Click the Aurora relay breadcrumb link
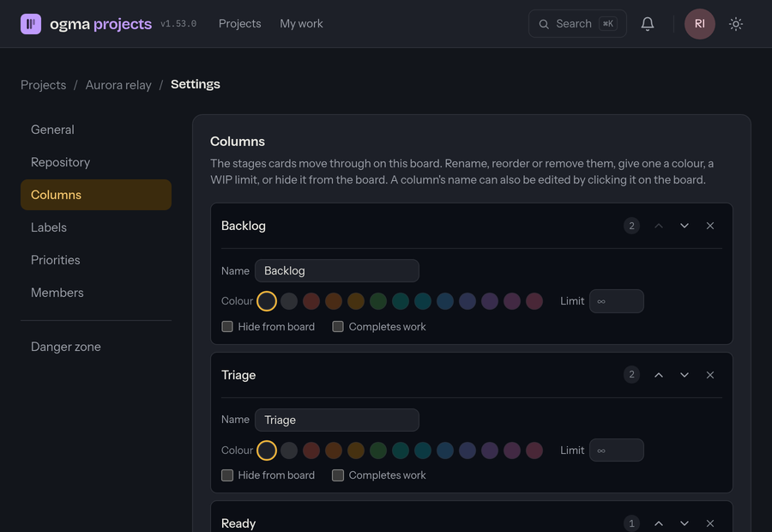The width and height of the screenshot is (772, 532). (x=118, y=85)
